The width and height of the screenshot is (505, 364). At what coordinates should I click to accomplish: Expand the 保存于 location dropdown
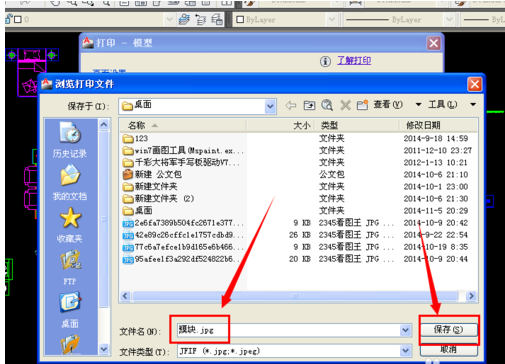(270, 106)
